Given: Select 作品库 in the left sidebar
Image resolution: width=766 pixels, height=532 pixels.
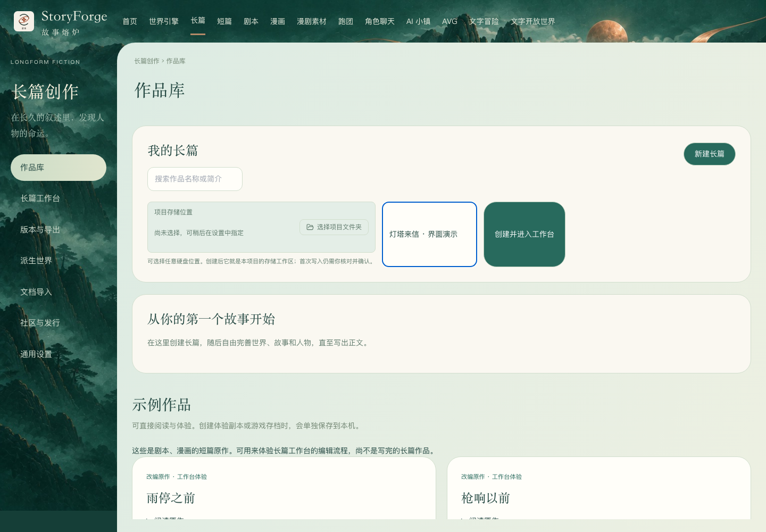Looking at the screenshot, I should point(59,168).
